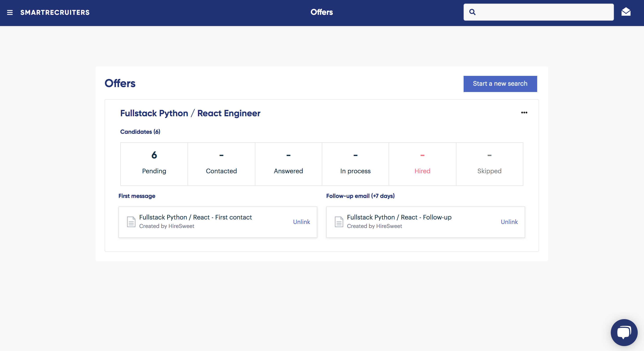
Task: Click the Candidates (6) link
Action: (x=140, y=132)
